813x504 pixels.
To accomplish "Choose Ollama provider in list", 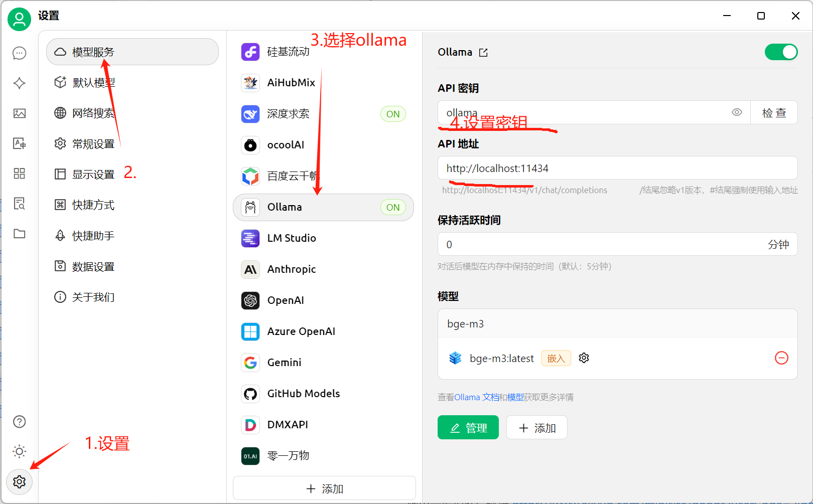I will click(323, 207).
